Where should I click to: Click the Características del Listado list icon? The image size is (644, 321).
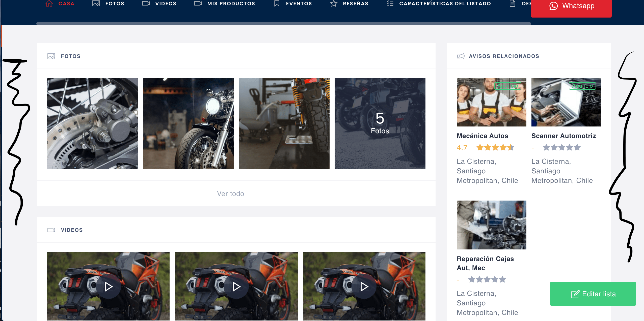(390, 4)
